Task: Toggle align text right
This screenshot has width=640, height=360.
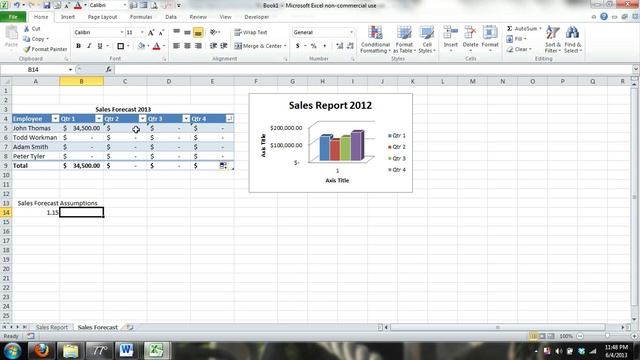Action: click(198, 46)
